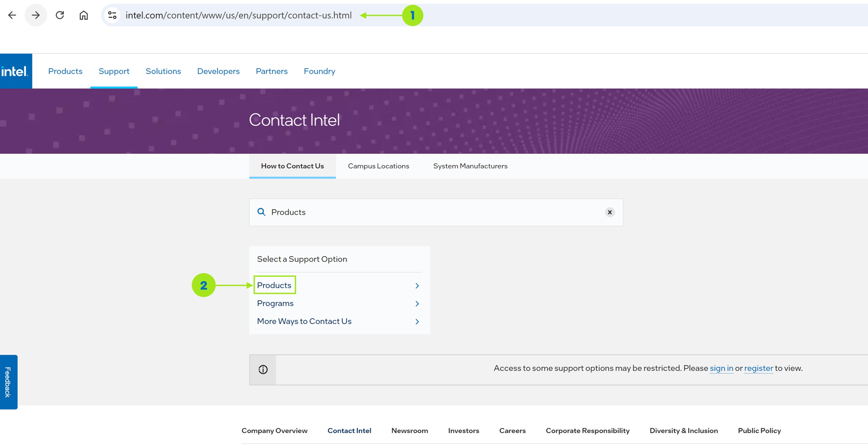868x445 pixels.
Task: Open Newsroom footer link
Action: tap(409, 431)
